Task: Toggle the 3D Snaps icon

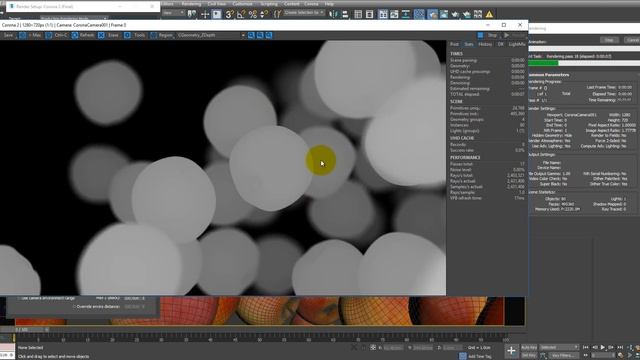Action: click(230, 14)
